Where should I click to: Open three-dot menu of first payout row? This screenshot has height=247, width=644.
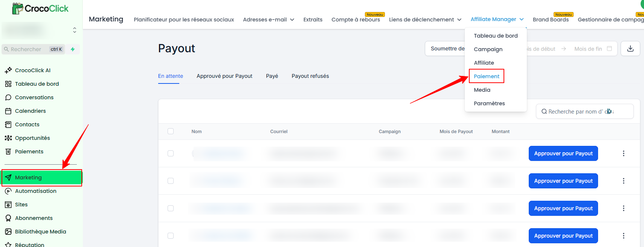pos(624,153)
